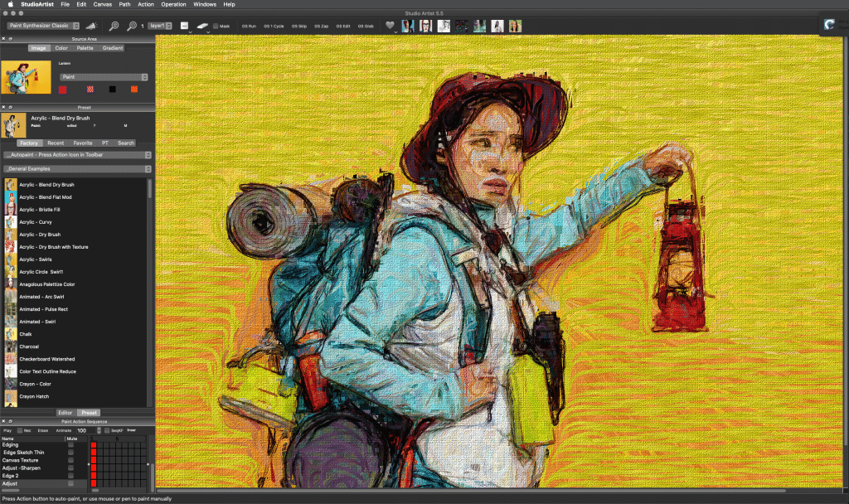Open the Paint mode dropdown in Source Area
Image resolution: width=849 pixels, height=504 pixels.
[x=103, y=76]
